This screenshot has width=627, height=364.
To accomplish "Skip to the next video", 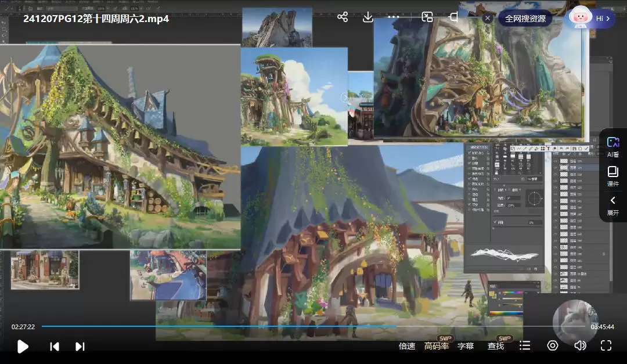I will pos(80,347).
